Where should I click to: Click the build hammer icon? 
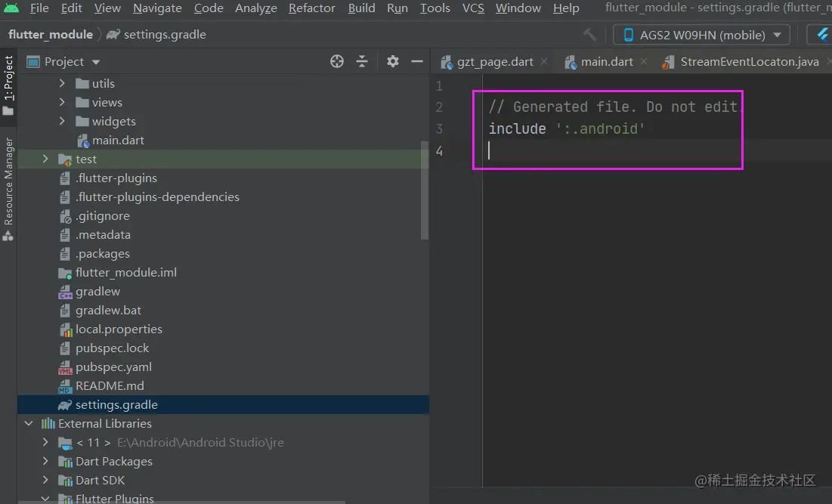click(589, 35)
